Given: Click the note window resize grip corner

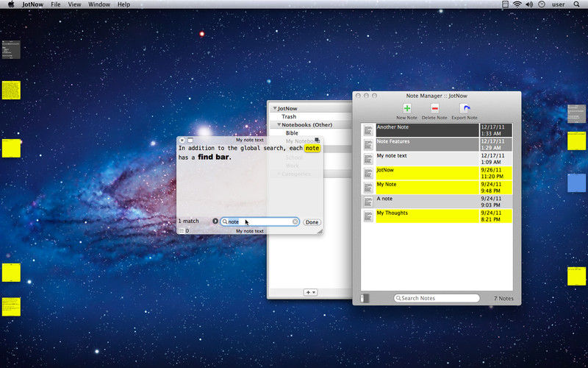Looking at the screenshot, I should pos(320,231).
